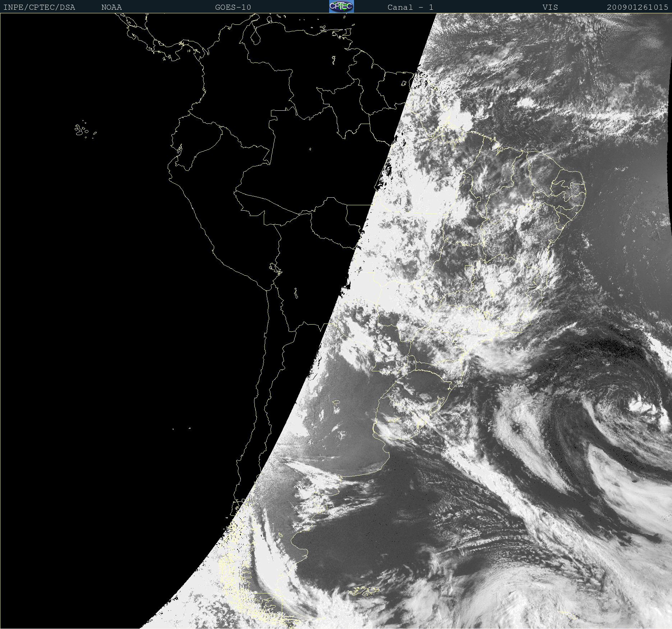Click the 'Canal - 1' channel label
The height and width of the screenshot is (629, 672).
410,7
